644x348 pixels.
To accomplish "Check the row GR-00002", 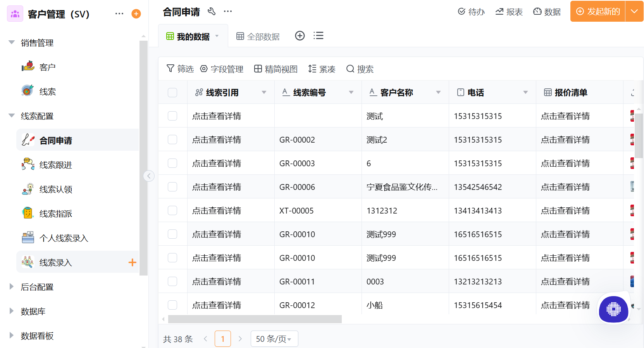I will pyautogui.click(x=172, y=140).
